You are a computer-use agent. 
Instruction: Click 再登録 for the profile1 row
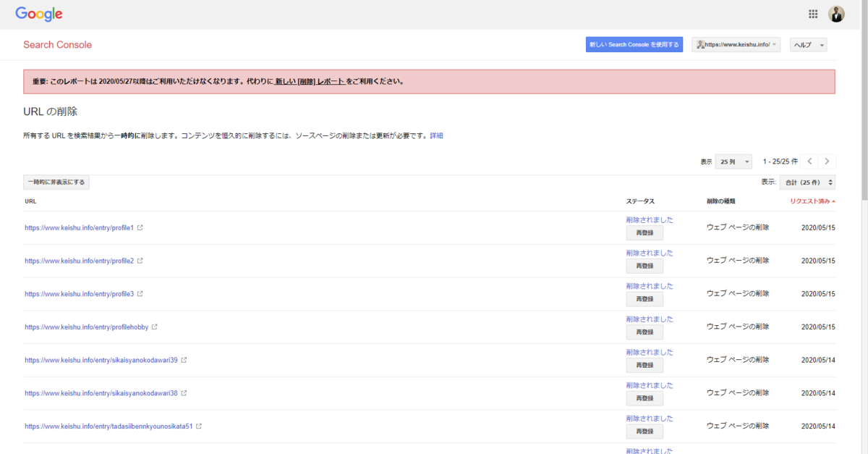pyautogui.click(x=644, y=233)
